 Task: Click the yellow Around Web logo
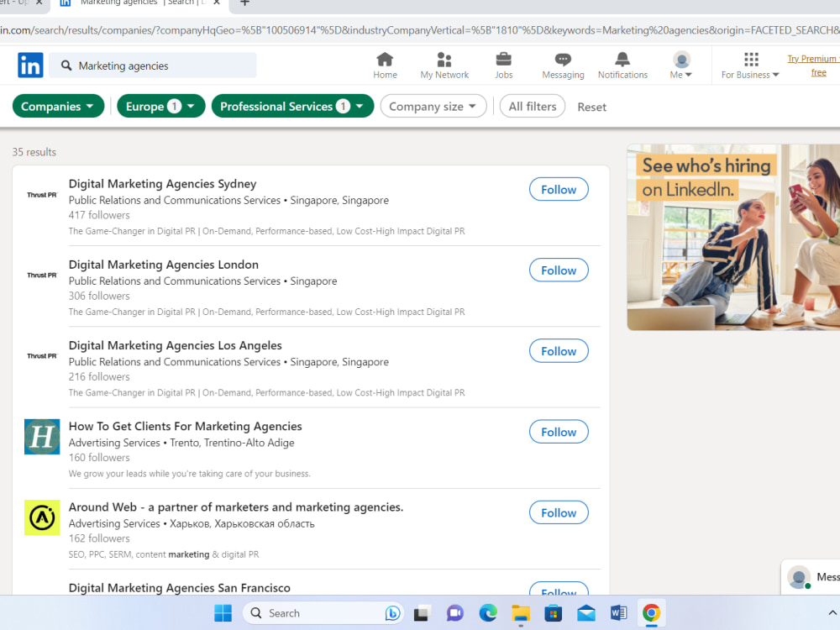click(42, 517)
